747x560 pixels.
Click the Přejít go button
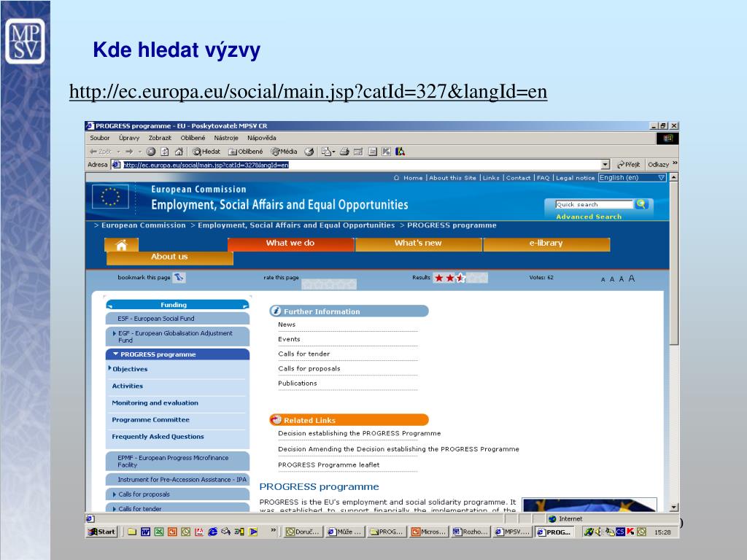[x=628, y=165]
